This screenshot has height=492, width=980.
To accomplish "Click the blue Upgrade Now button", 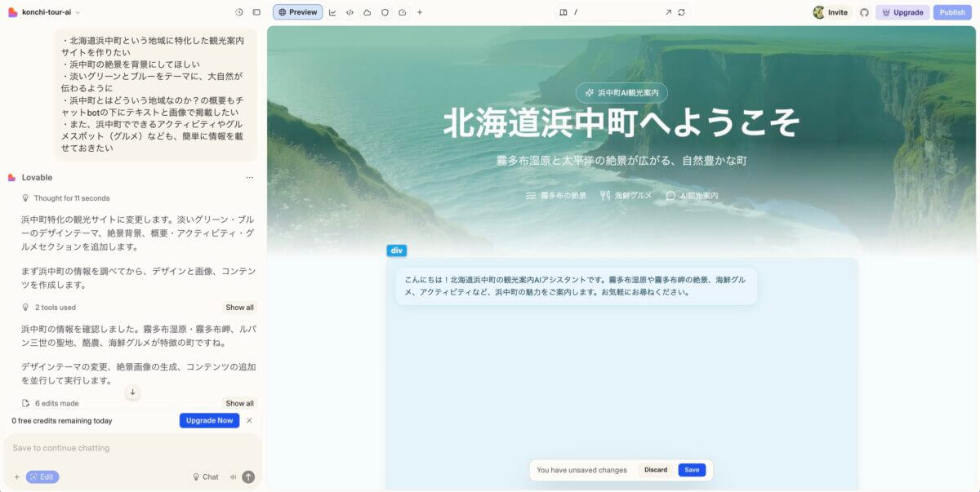I will click(209, 420).
